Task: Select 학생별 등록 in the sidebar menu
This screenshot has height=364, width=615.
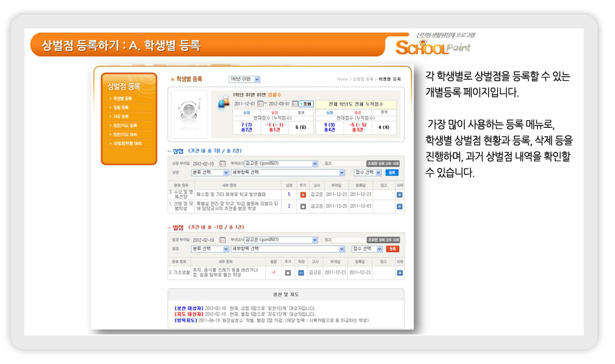Action: click(x=123, y=98)
